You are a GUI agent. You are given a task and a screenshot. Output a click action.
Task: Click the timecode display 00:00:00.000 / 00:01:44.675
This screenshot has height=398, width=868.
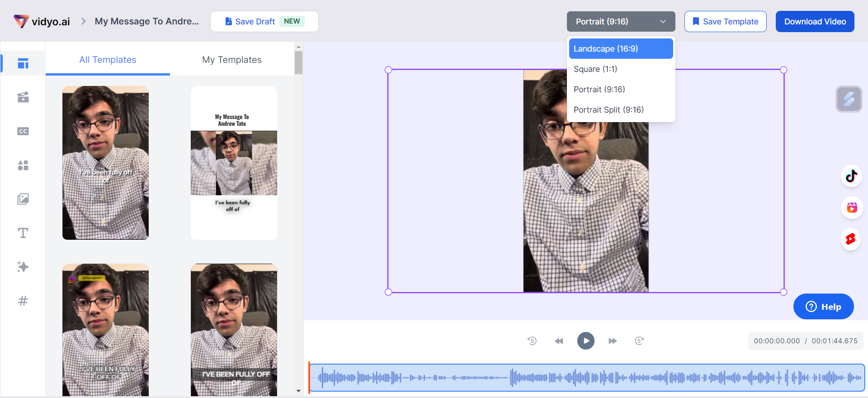(806, 341)
